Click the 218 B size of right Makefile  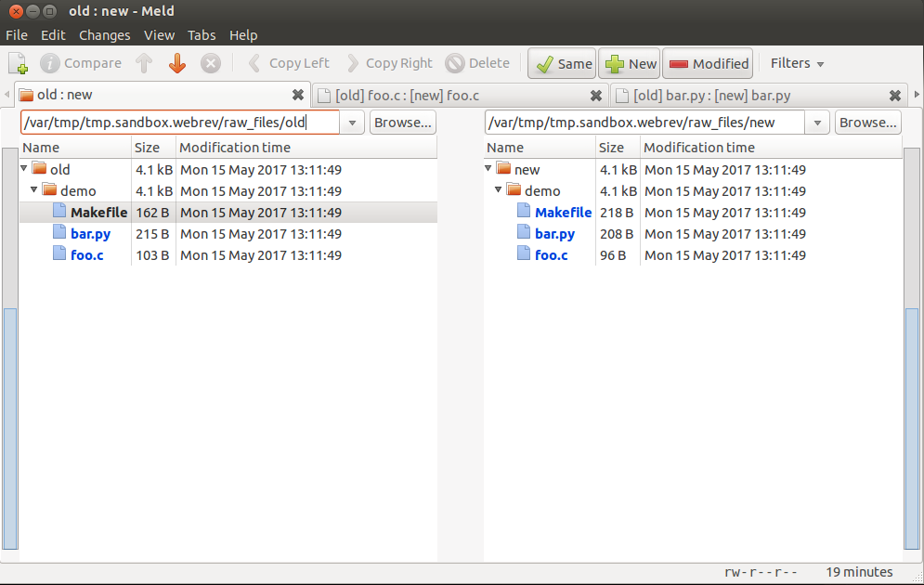[x=617, y=213]
